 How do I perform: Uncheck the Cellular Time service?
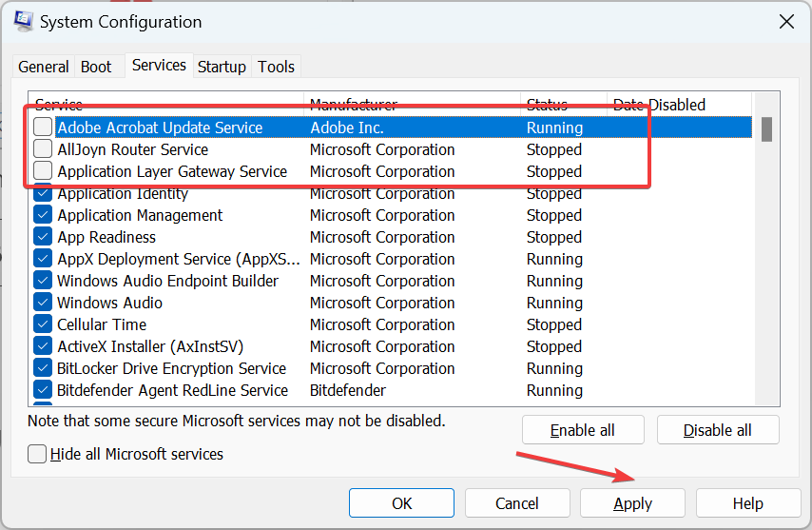coord(43,324)
